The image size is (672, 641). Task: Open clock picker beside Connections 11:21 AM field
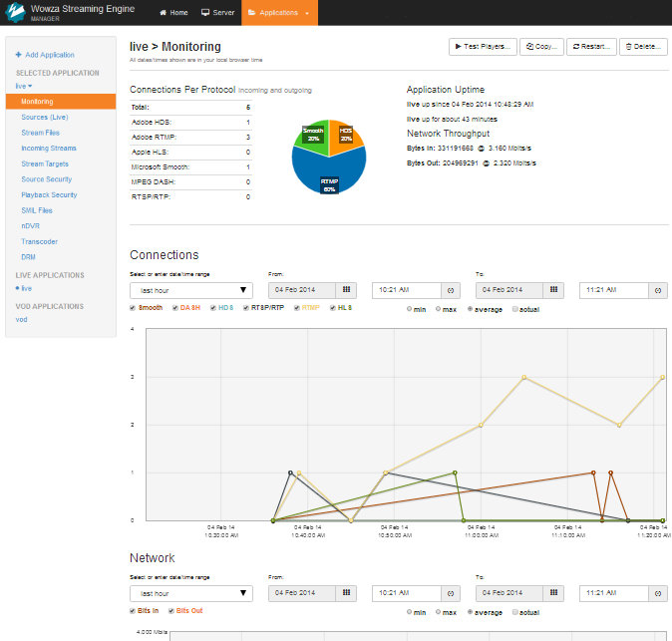pyautogui.click(x=658, y=290)
